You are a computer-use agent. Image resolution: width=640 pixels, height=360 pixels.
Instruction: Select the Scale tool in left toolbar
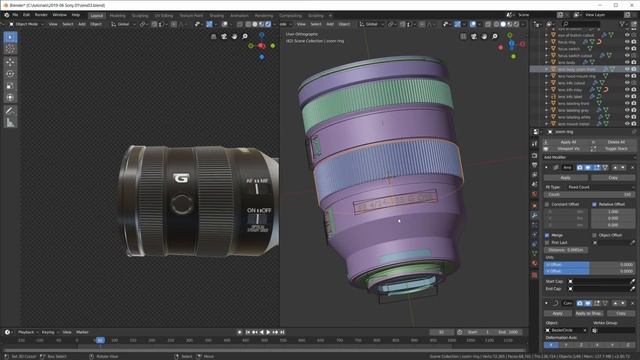pyautogui.click(x=10, y=86)
